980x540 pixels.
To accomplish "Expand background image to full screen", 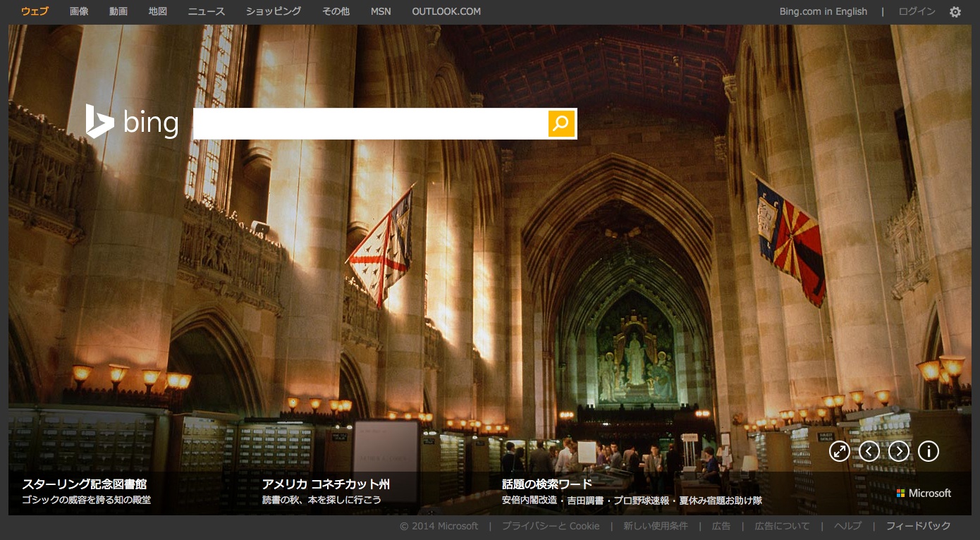I will click(x=840, y=451).
